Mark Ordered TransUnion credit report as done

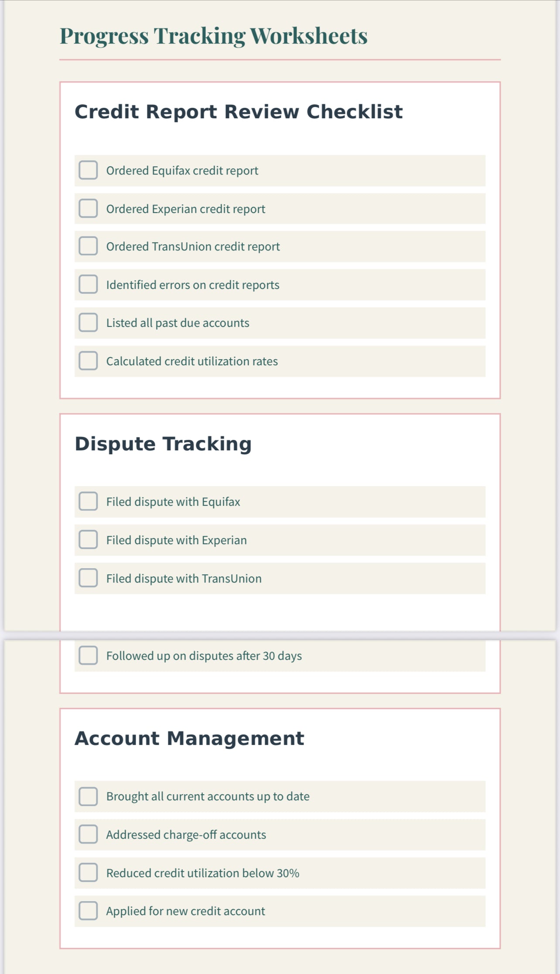88,247
